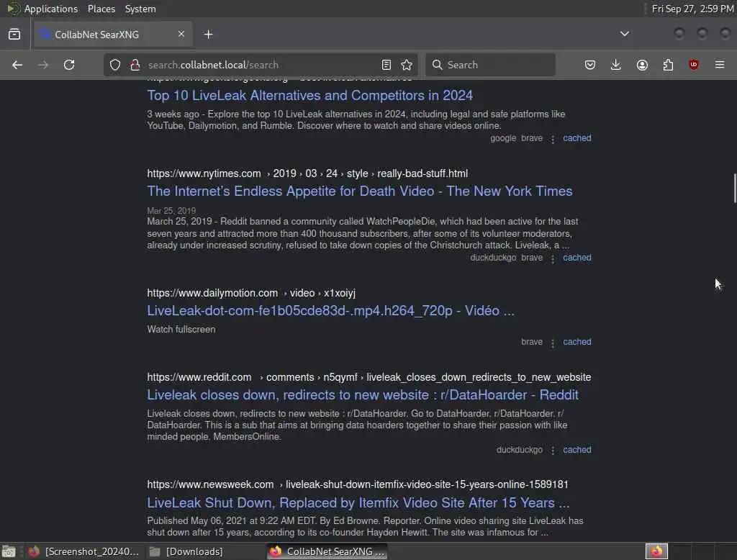
Task: Click the 'Mar 25, 2019' date text
Action: [171, 211]
